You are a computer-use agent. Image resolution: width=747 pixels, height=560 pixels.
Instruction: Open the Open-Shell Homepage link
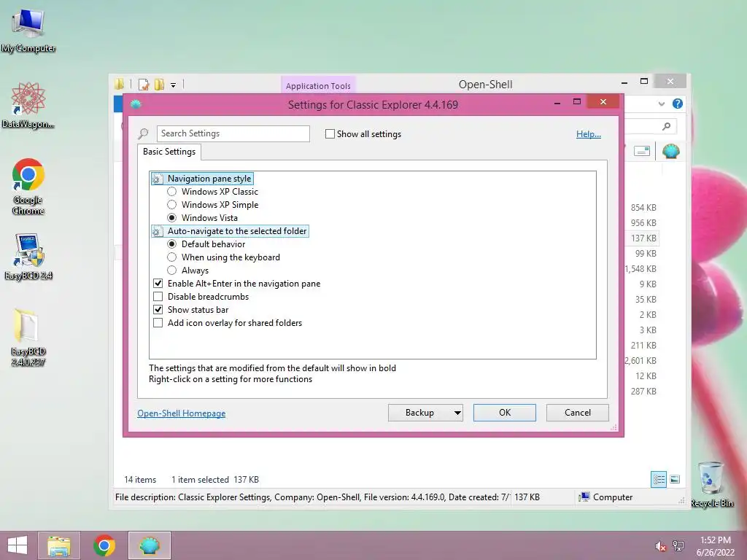point(182,413)
